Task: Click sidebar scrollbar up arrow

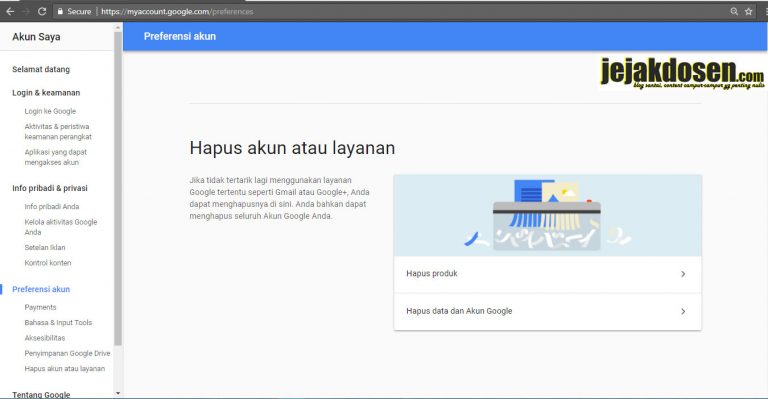Action: tap(118, 28)
